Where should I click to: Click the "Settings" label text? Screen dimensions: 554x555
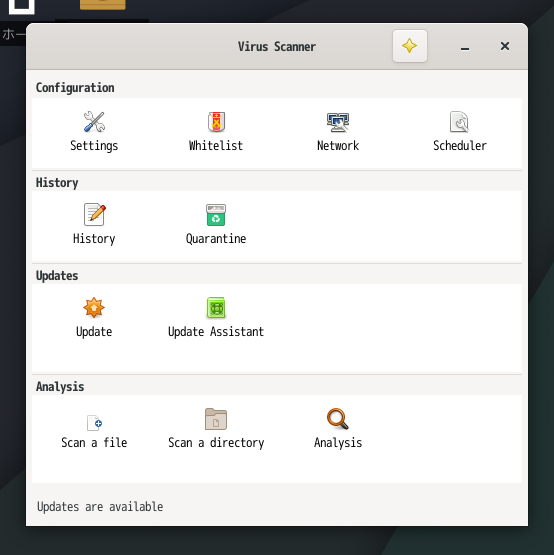pyautogui.click(x=94, y=146)
